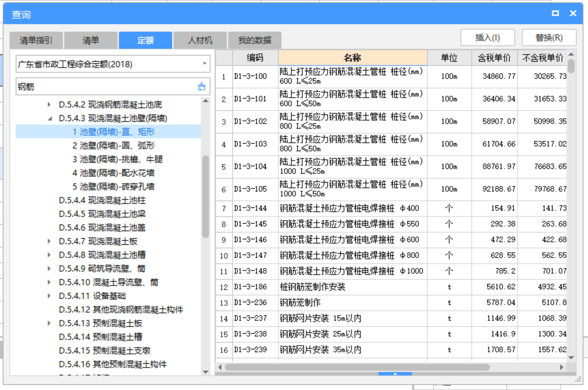Select code cell D1-3-103
Image resolution: width=588 pixels, height=390 pixels.
tap(256, 144)
